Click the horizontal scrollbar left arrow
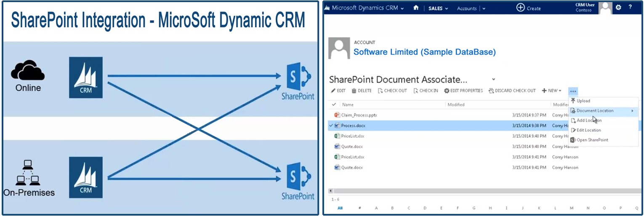644x216 pixels. 331,191
